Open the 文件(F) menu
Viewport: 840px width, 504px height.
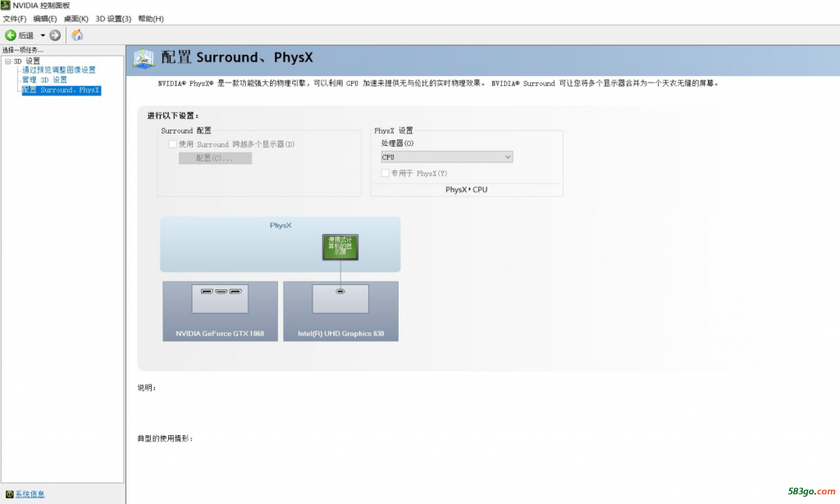[15, 19]
